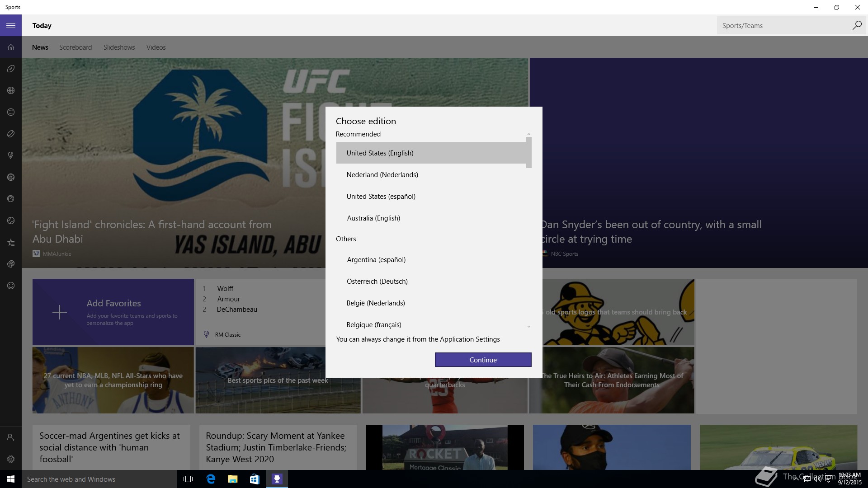Switch to the Scoreboard tab
The image size is (868, 488).
pos(75,47)
